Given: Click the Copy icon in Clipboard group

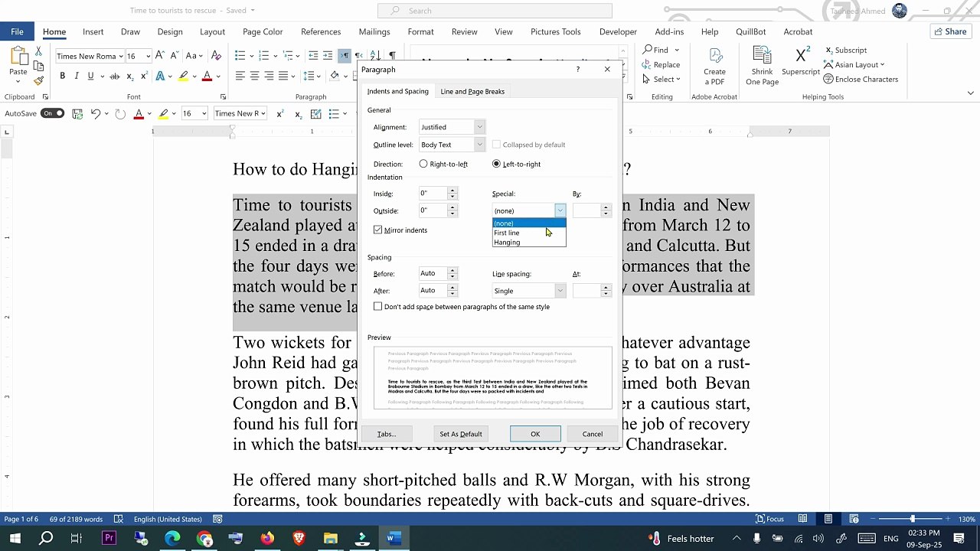Looking at the screenshot, I should coord(38,66).
